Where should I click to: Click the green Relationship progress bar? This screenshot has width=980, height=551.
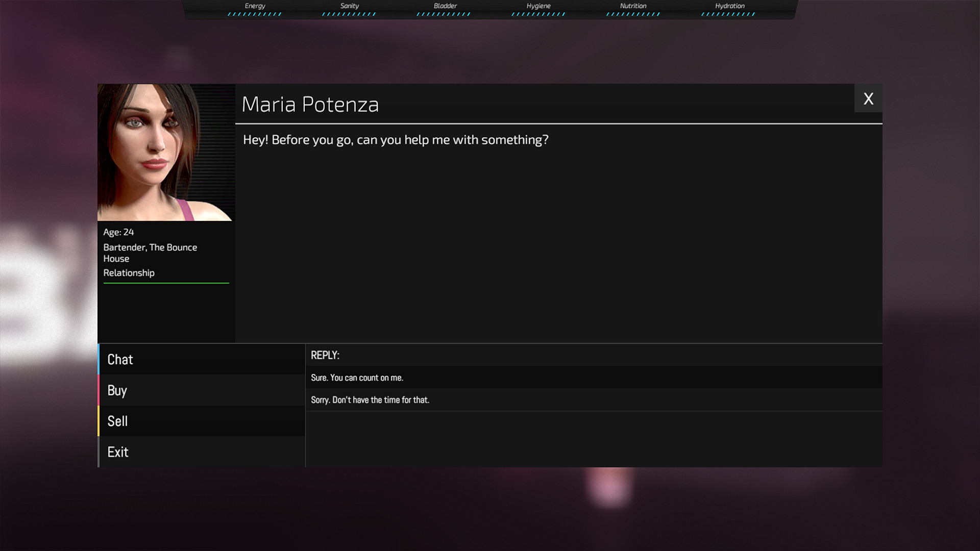tap(166, 283)
